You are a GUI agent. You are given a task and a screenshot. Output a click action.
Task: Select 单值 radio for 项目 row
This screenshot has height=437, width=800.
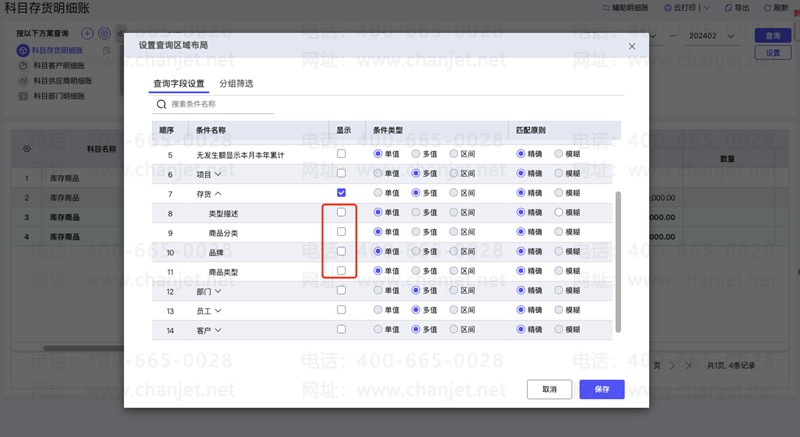378,173
